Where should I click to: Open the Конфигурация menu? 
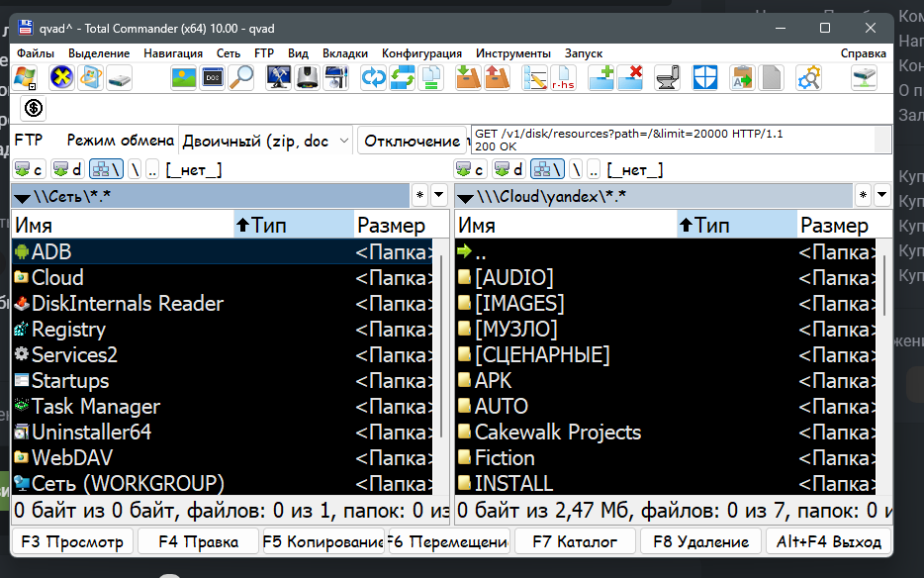point(421,53)
